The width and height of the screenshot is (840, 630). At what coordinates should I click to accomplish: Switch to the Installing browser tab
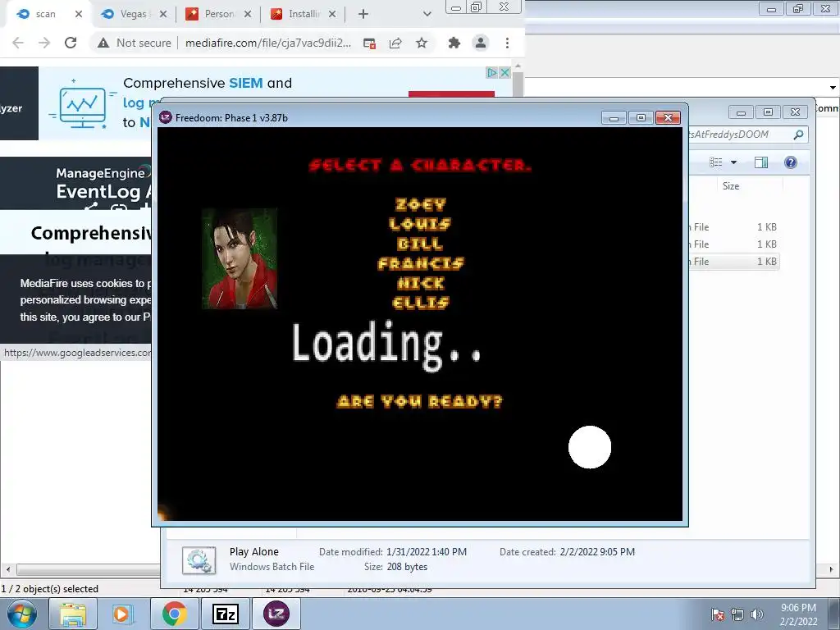[x=304, y=14]
